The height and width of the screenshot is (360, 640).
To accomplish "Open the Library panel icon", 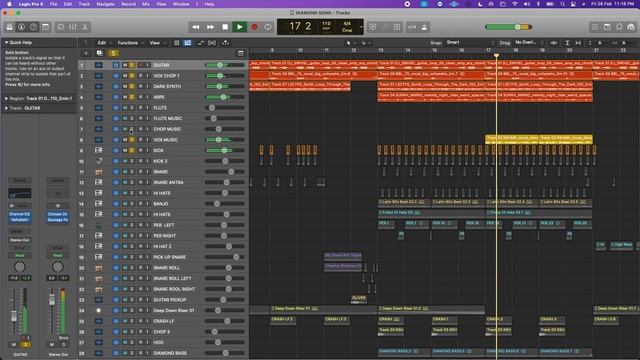I will 9,27.
